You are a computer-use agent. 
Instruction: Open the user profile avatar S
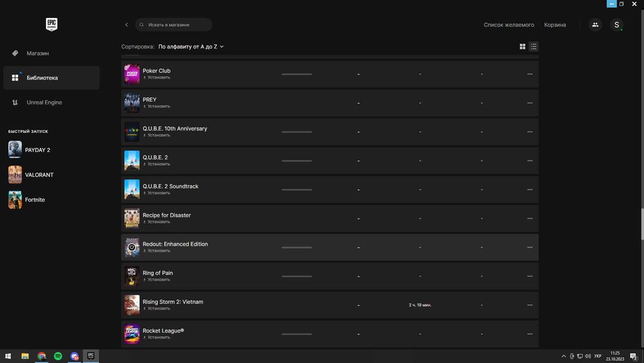point(616,25)
